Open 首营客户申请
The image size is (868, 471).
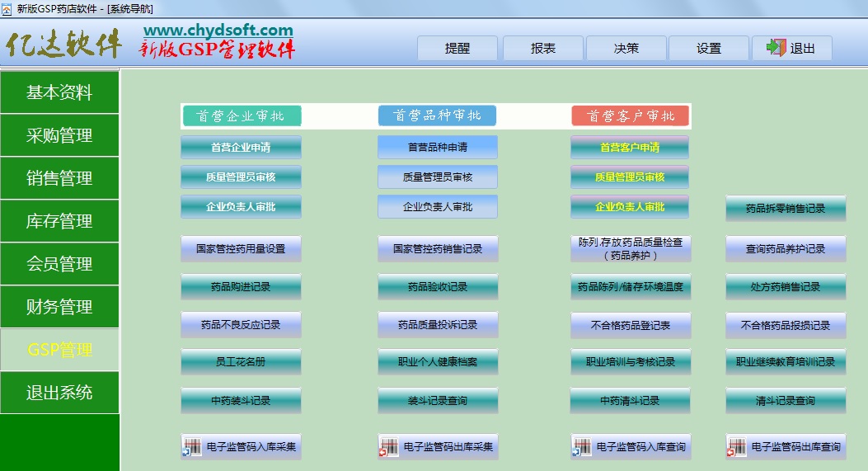630,148
